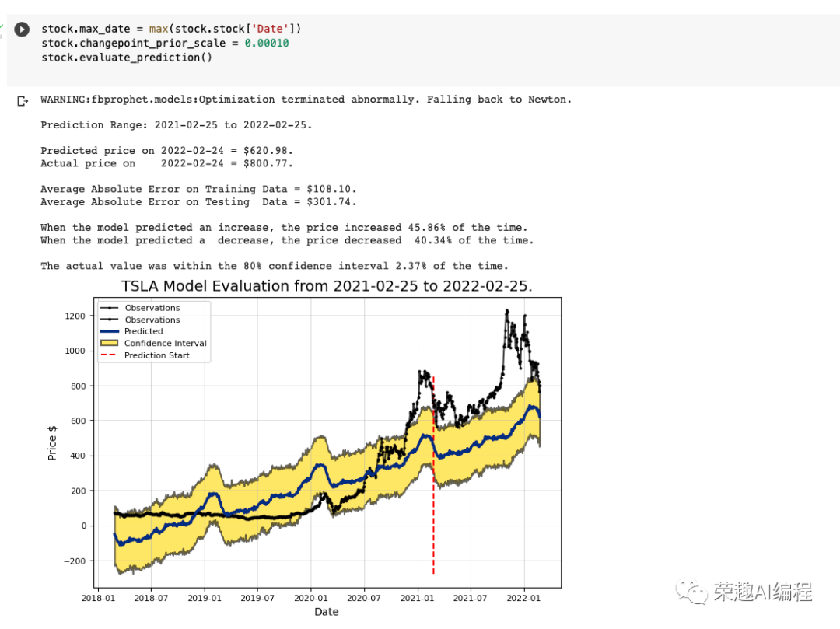Click the stock.evaluate_prediction() code line
The width and height of the screenshot is (840, 629).
click(127, 58)
